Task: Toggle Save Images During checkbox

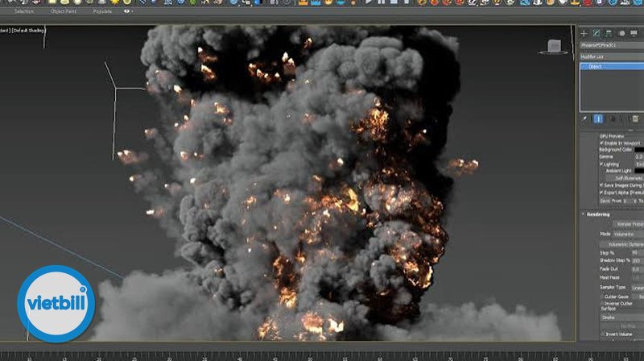Action: click(601, 185)
